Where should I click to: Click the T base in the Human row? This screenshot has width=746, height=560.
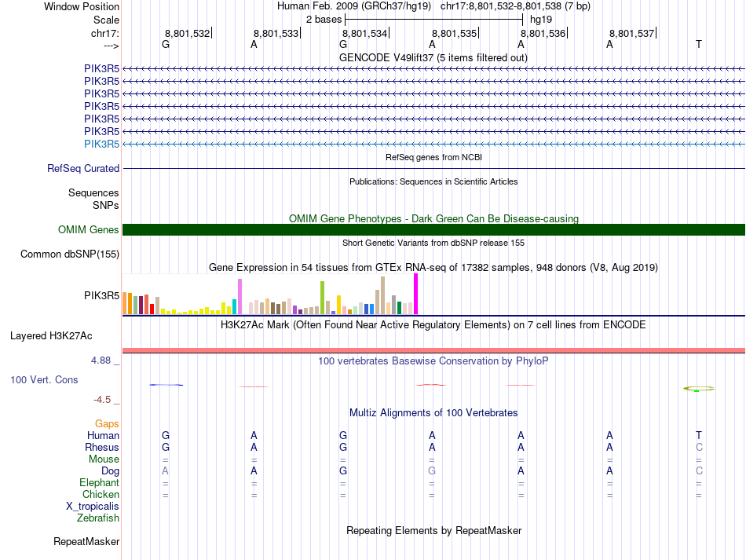[698, 435]
